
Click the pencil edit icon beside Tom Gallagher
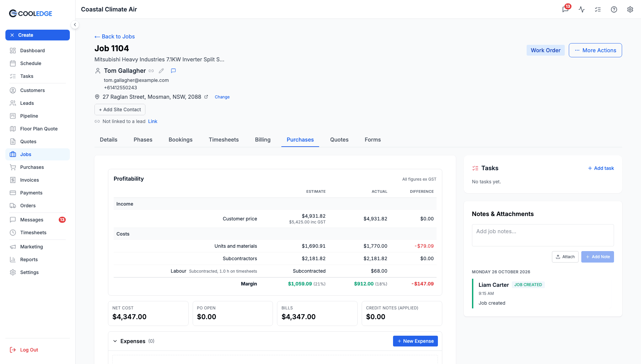point(161,71)
